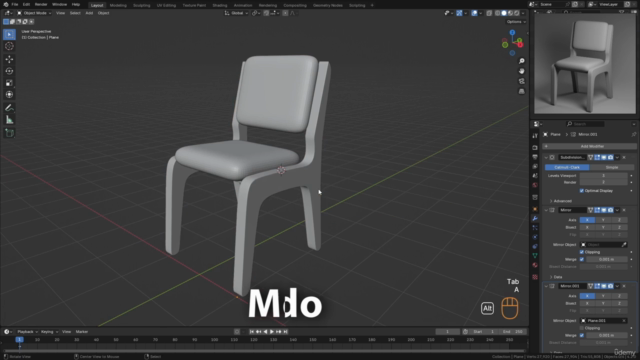
Task: Open the Object properties tab
Action: click(535, 209)
